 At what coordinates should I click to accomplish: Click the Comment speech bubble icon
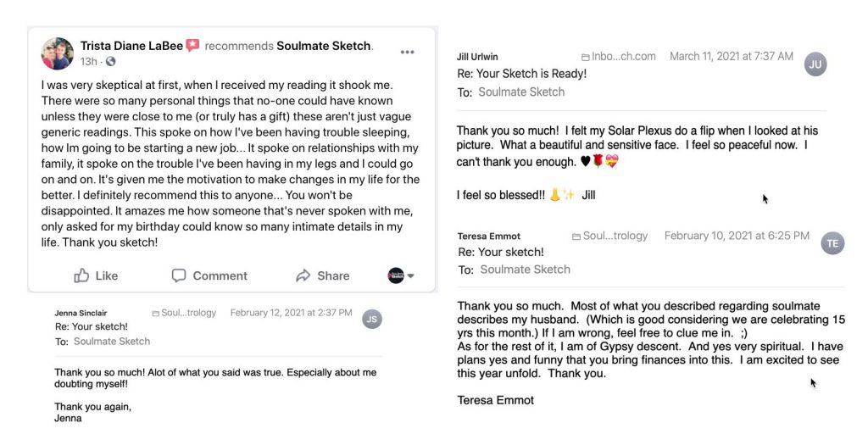point(179,275)
